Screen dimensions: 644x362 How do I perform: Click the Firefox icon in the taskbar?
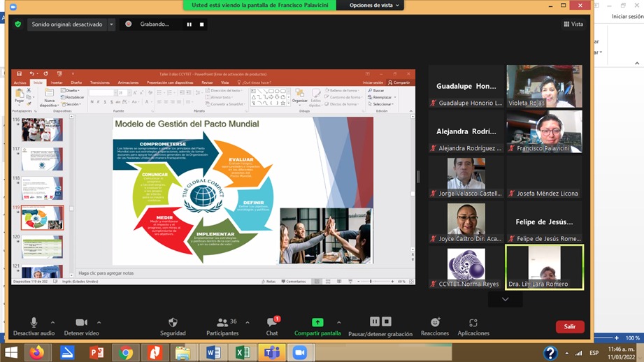pyautogui.click(x=37, y=352)
